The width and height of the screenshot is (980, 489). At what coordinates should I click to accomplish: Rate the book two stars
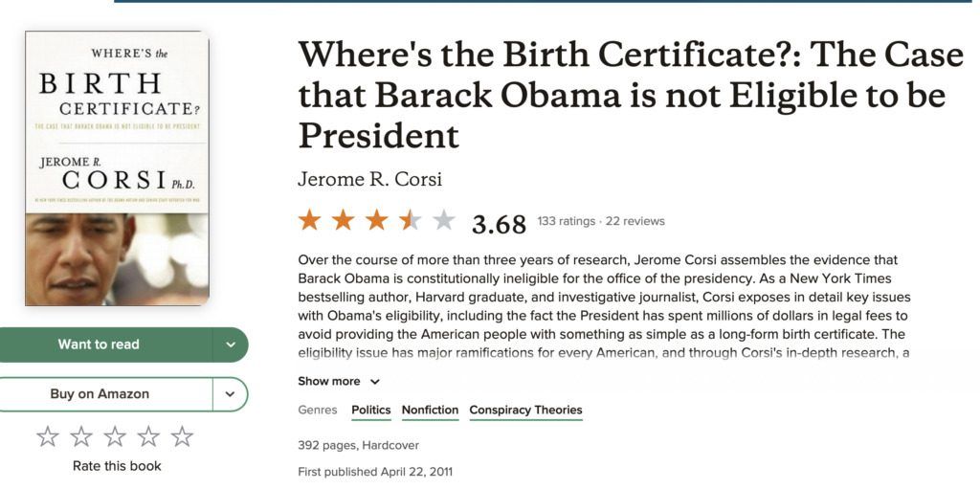(x=81, y=437)
